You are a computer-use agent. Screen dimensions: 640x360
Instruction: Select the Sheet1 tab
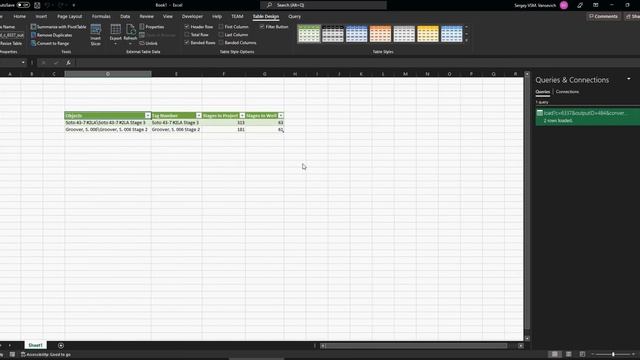[36, 345]
